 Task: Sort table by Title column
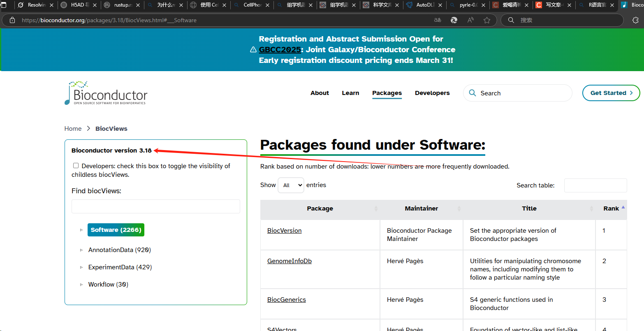click(529, 208)
